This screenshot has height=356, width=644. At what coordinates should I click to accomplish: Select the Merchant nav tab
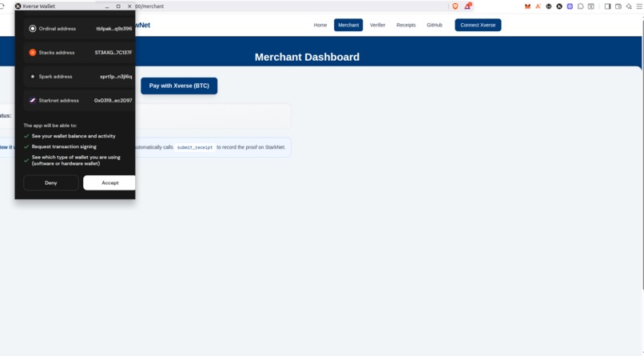348,25
